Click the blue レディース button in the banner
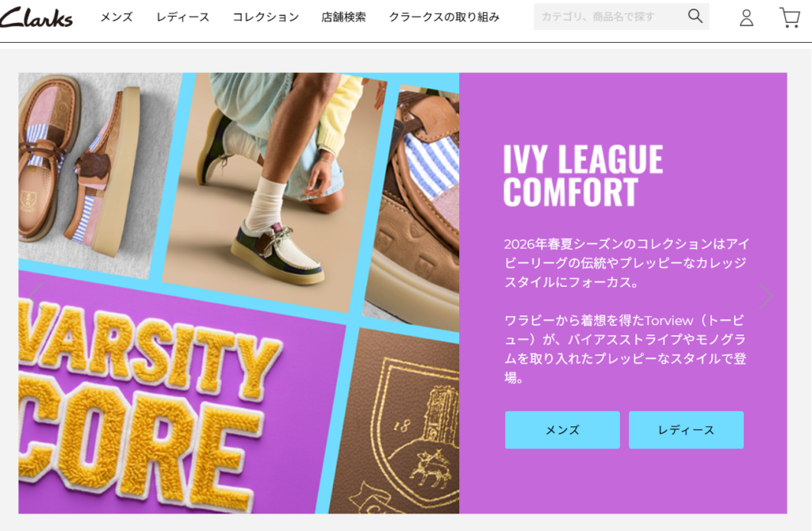Viewport: 812px width, 531px height. tap(686, 430)
